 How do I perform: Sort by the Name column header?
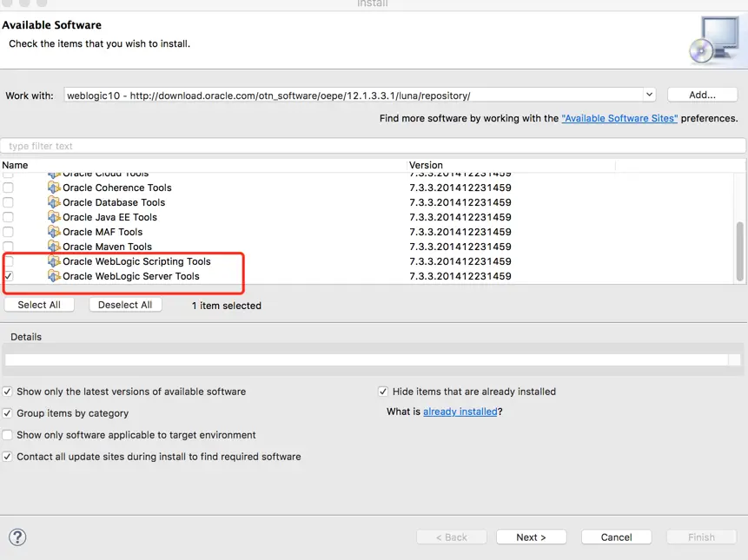coord(203,165)
